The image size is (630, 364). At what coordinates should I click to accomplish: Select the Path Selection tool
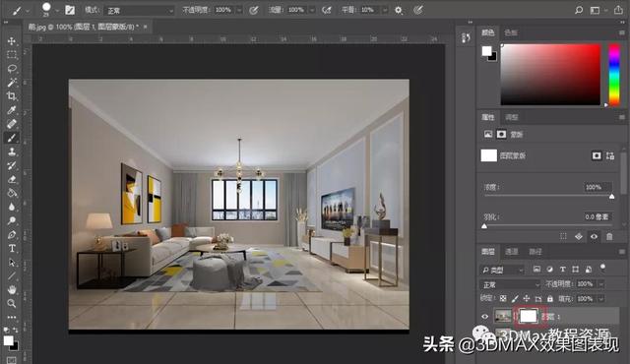pos(12,263)
